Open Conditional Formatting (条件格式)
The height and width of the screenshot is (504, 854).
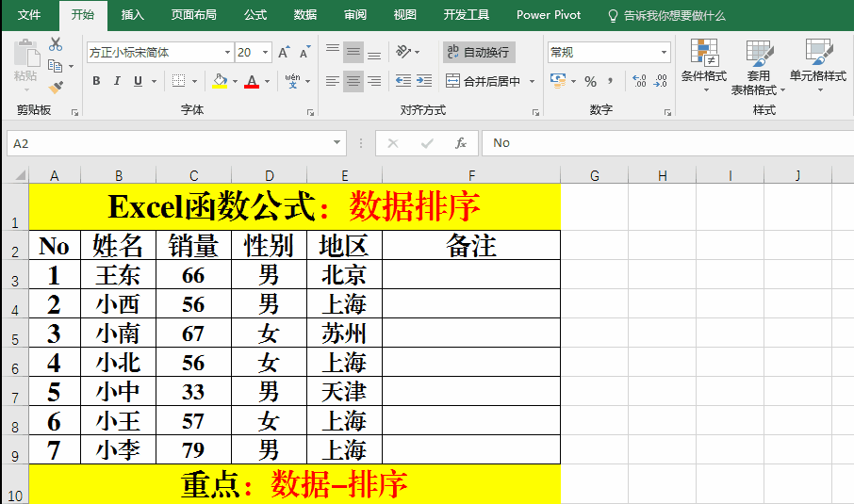tap(703, 64)
